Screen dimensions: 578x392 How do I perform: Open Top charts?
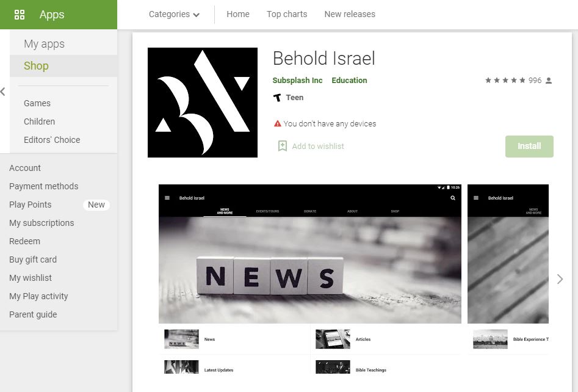point(287,15)
